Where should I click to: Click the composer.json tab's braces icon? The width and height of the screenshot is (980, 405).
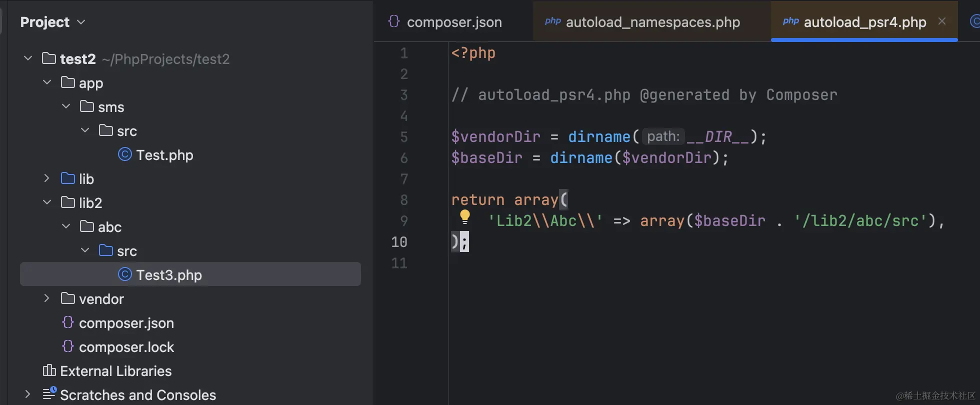coord(394,21)
